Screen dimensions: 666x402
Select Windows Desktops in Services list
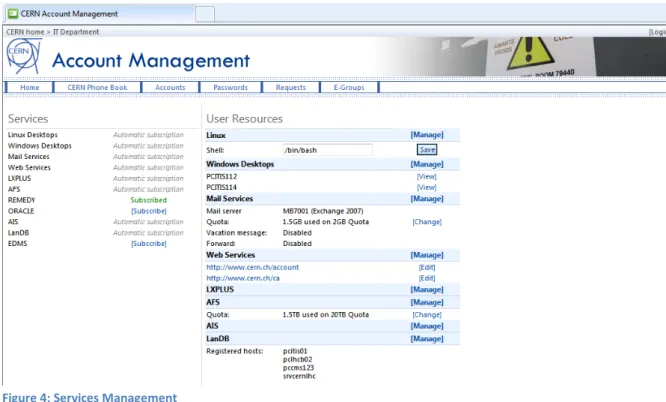pos(40,146)
